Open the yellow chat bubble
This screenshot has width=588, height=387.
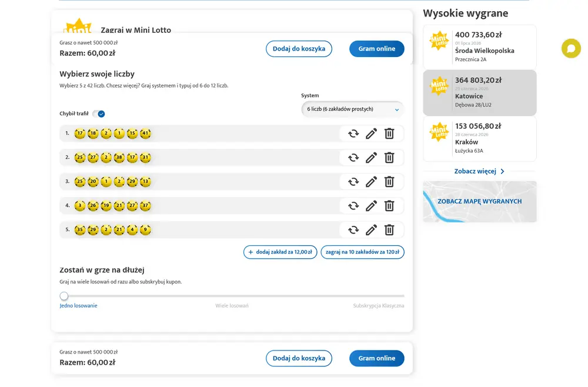[x=571, y=48]
